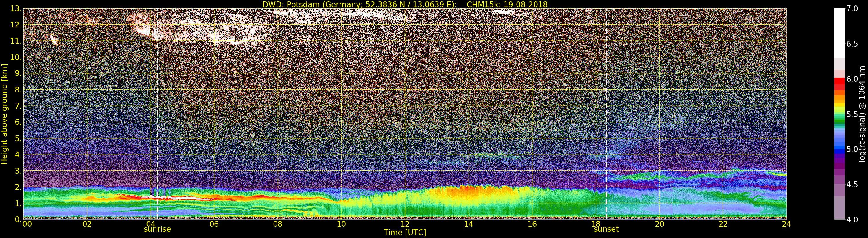
Task: Select the 'sunset' label below the time axis
Action: 606,229
